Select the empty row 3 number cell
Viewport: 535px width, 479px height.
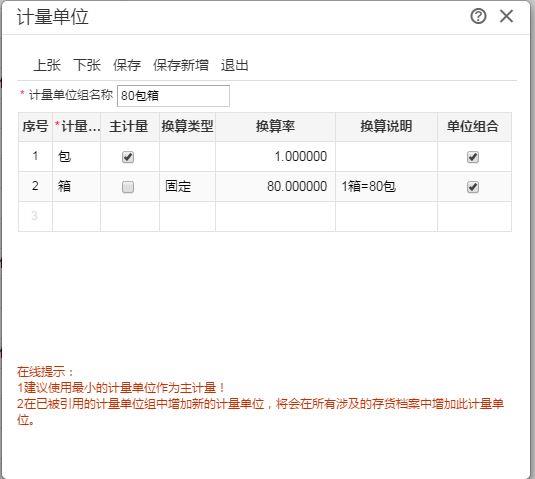point(35,216)
